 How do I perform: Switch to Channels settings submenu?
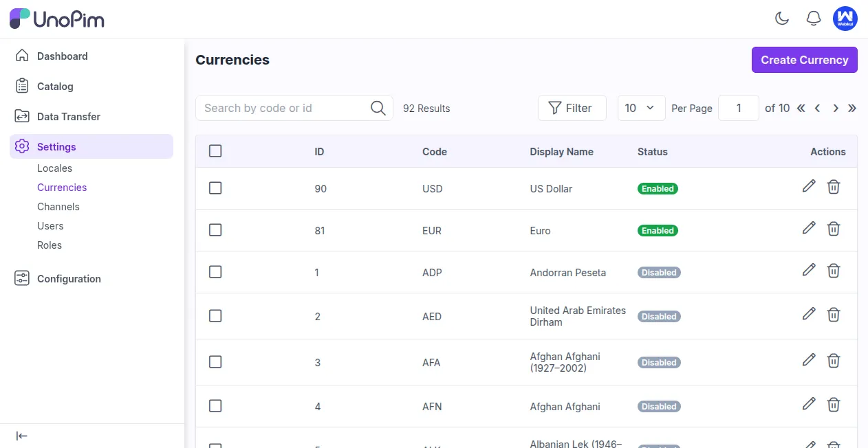point(58,207)
